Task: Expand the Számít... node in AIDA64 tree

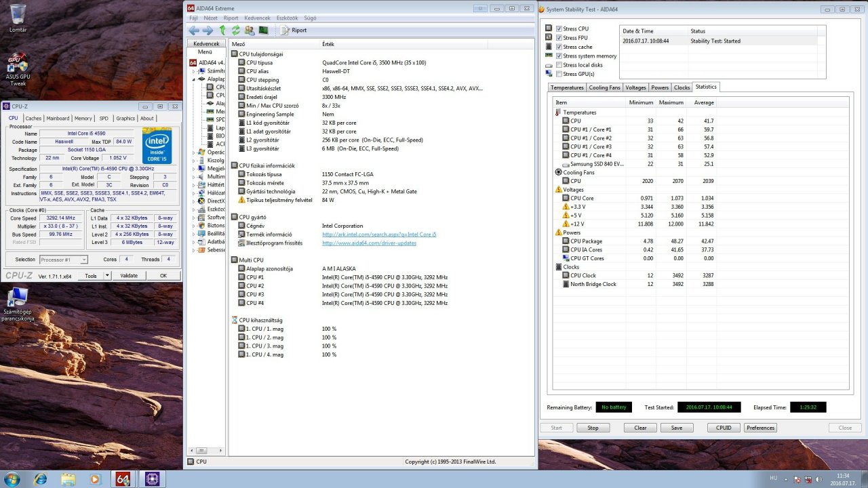Action: point(193,70)
